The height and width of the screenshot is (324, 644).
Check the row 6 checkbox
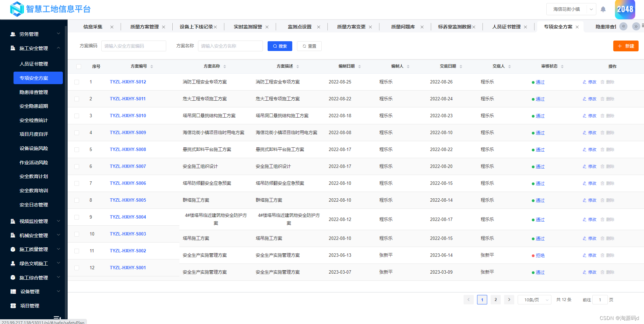tap(77, 167)
